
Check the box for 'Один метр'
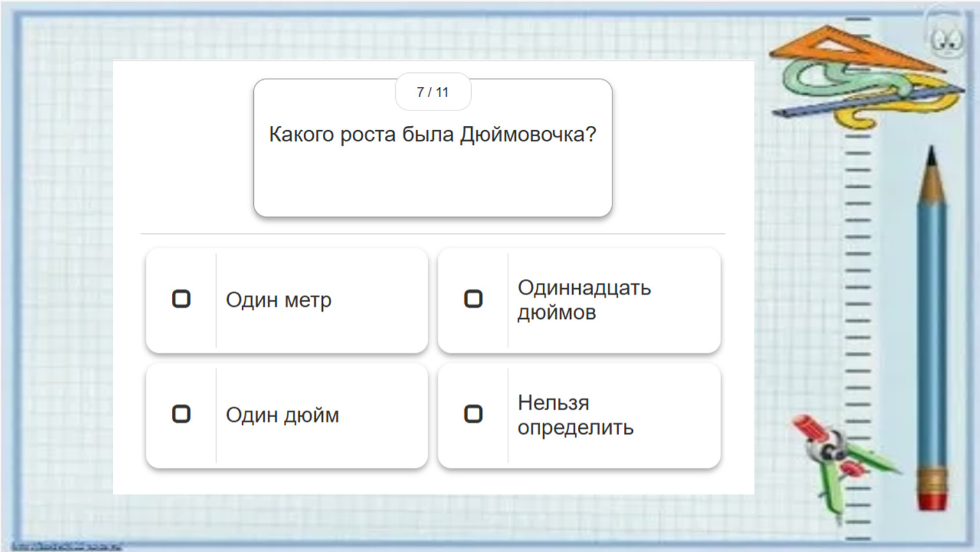coord(182,299)
